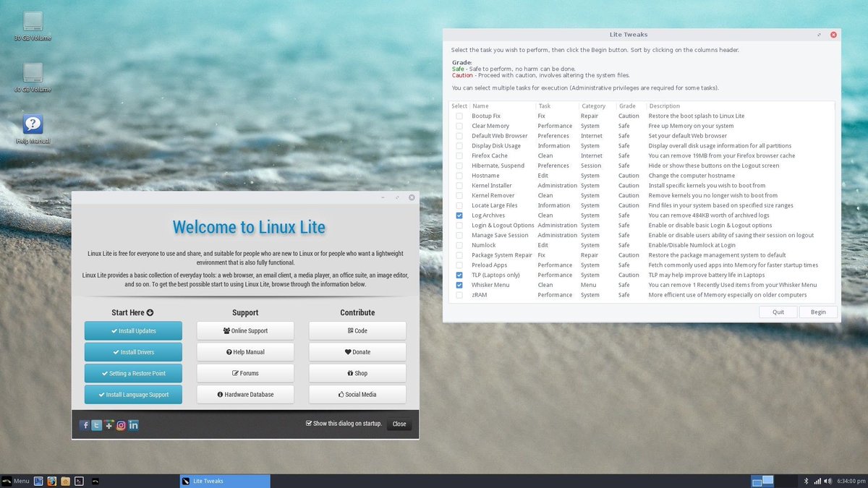The height and width of the screenshot is (488, 868).
Task: Click the Begin button in Lite Tweaks
Action: pos(818,312)
